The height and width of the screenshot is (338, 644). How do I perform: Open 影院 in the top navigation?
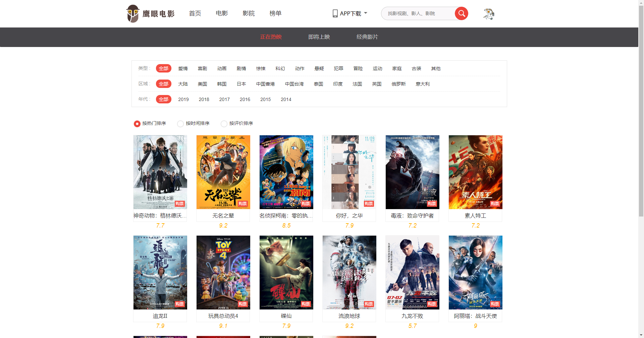pos(249,13)
